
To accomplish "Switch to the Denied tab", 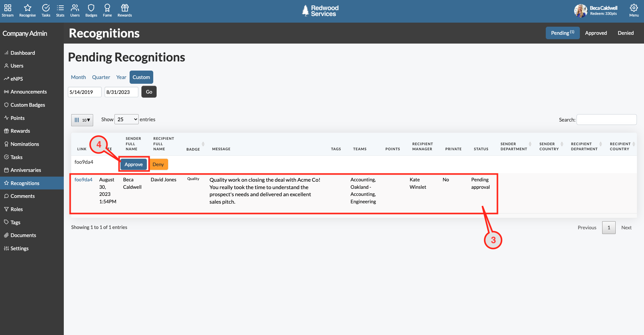I will pyautogui.click(x=625, y=33).
